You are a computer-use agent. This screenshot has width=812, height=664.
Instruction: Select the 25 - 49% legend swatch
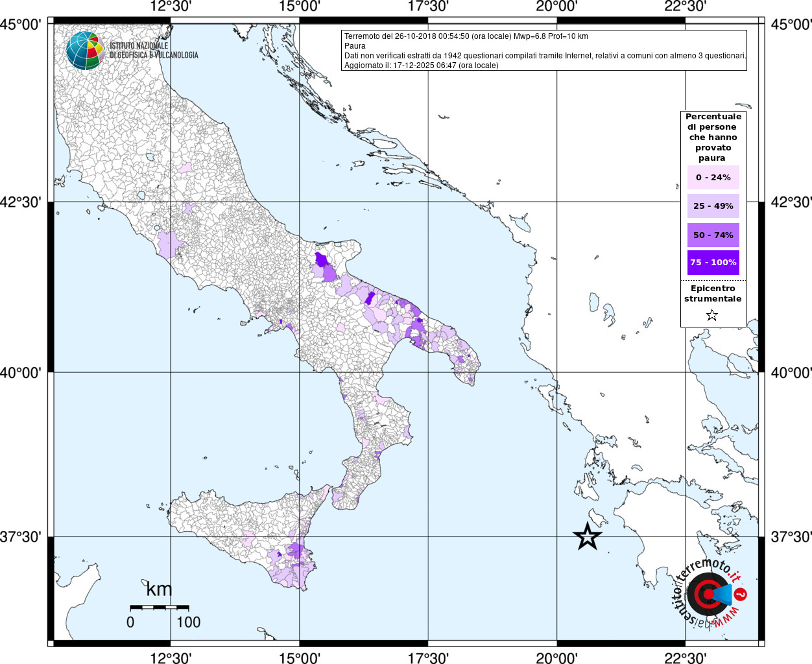pyautogui.click(x=713, y=206)
